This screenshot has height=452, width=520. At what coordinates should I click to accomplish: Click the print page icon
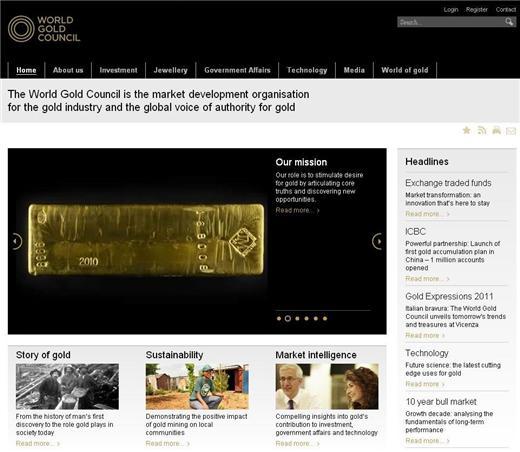[x=496, y=130]
